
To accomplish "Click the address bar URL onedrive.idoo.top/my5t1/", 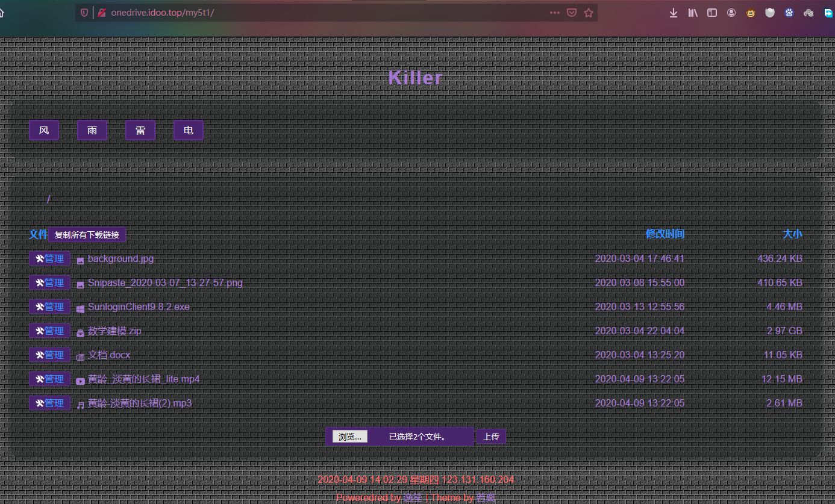I will click(163, 13).
